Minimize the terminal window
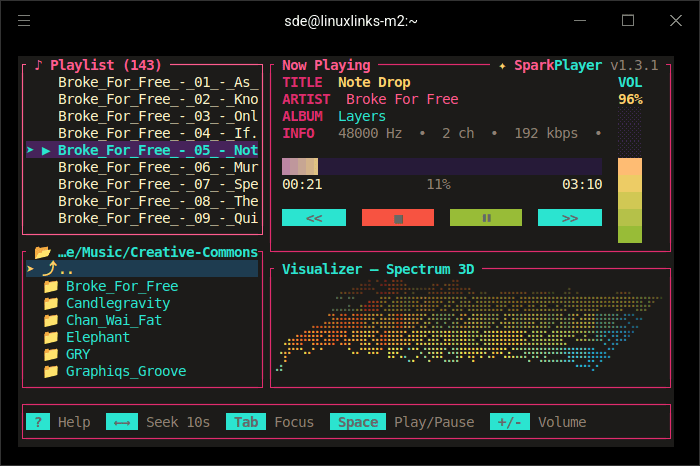The height and width of the screenshot is (466, 700). click(579, 21)
